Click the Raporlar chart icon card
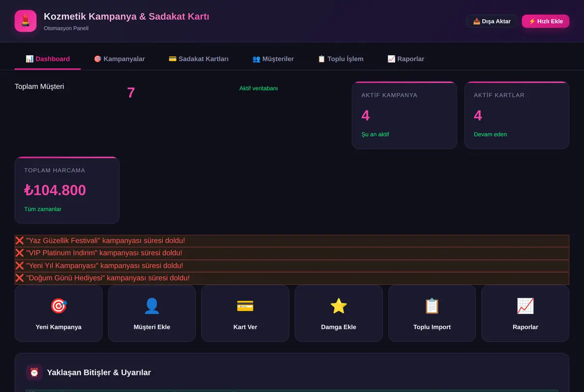This screenshot has height=392, width=584. click(x=525, y=313)
